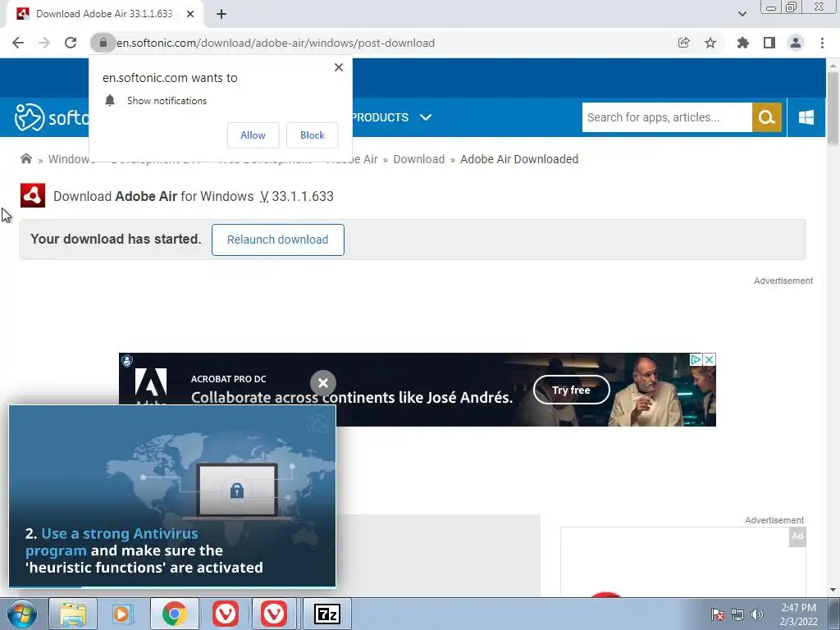Open a new browser tab

click(221, 14)
